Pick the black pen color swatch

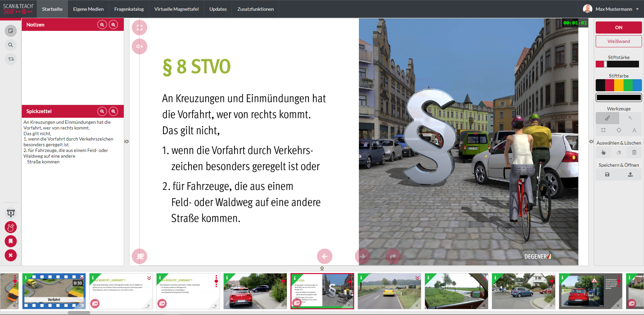point(600,85)
